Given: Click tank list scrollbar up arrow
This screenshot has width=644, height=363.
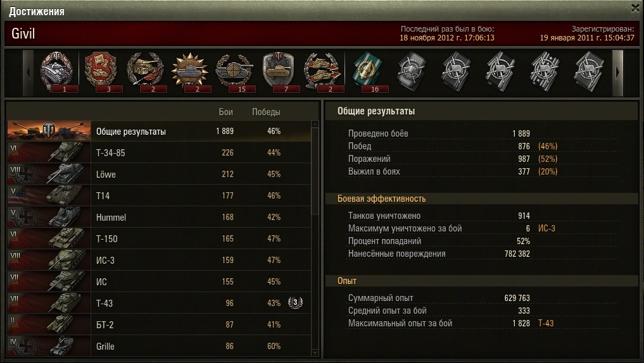Looking at the screenshot, I should pyautogui.click(x=315, y=124).
